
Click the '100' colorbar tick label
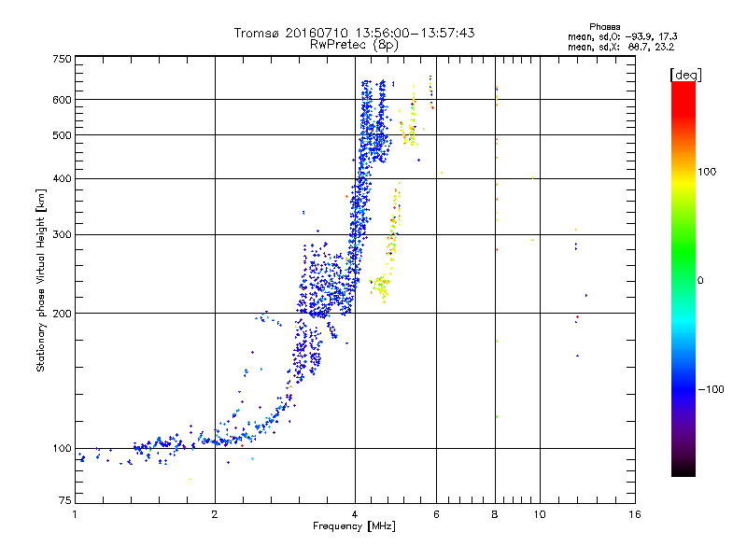tap(707, 172)
